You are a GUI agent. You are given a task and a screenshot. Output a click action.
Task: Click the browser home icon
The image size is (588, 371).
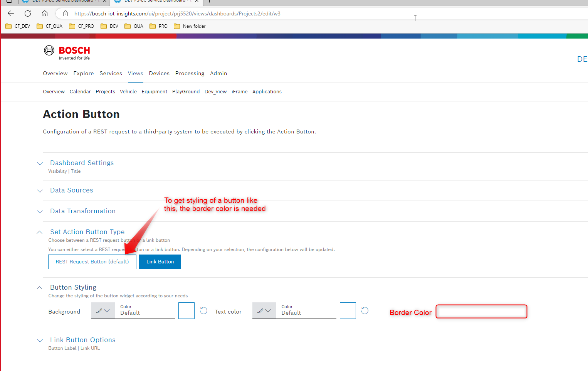(x=45, y=13)
